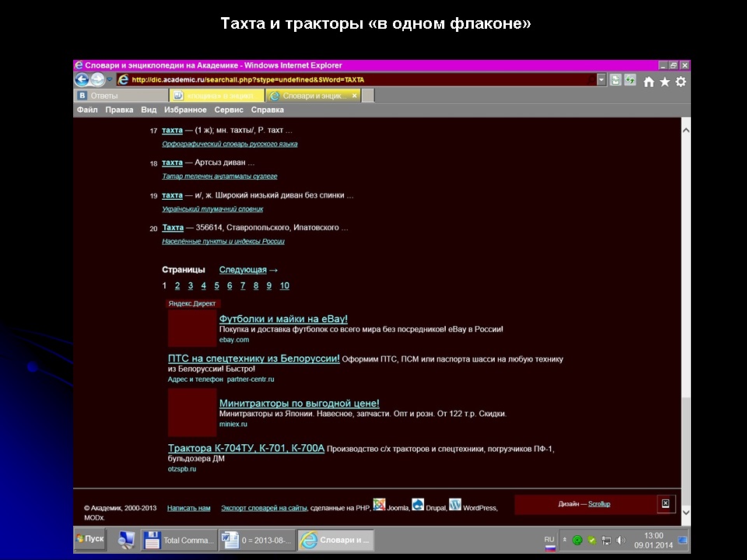Image resolution: width=747 pixels, height=560 pixels.
Task: Open the Tools gear icon
Action: click(681, 81)
